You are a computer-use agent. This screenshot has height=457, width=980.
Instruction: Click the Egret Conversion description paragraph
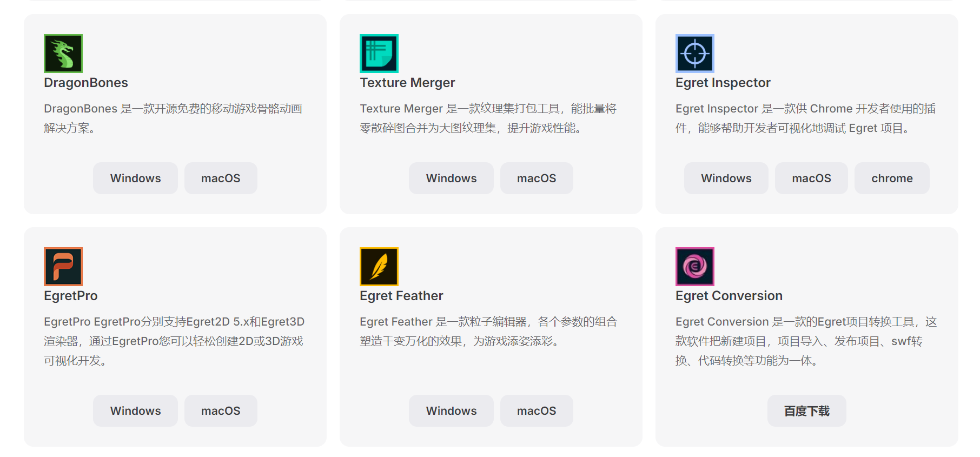point(806,341)
